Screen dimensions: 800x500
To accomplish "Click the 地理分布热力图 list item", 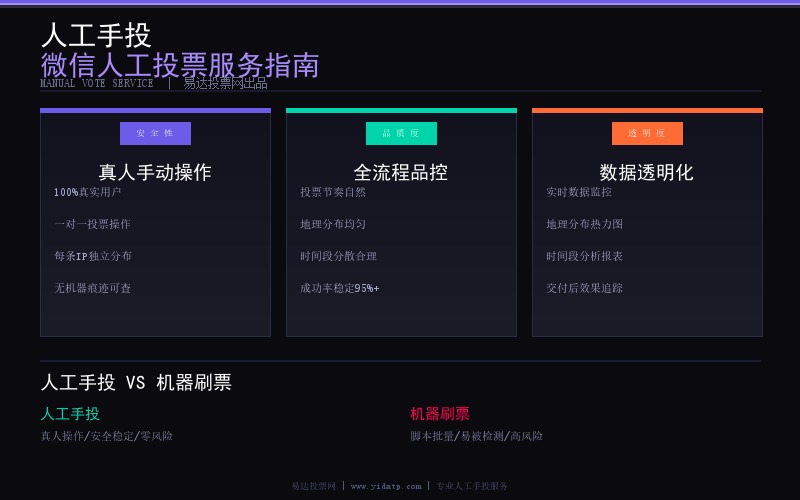I will [x=584, y=224].
